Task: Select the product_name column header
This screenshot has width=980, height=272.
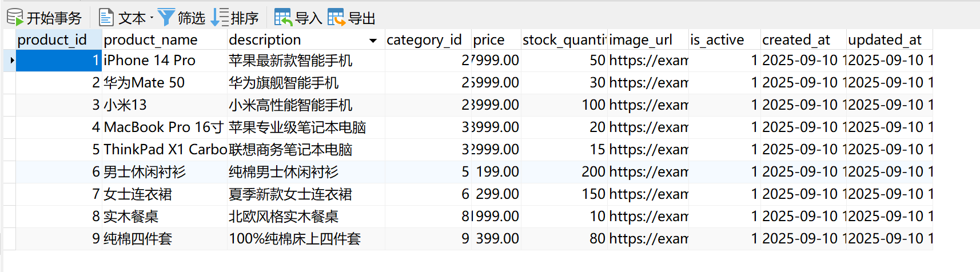Action: [164, 39]
